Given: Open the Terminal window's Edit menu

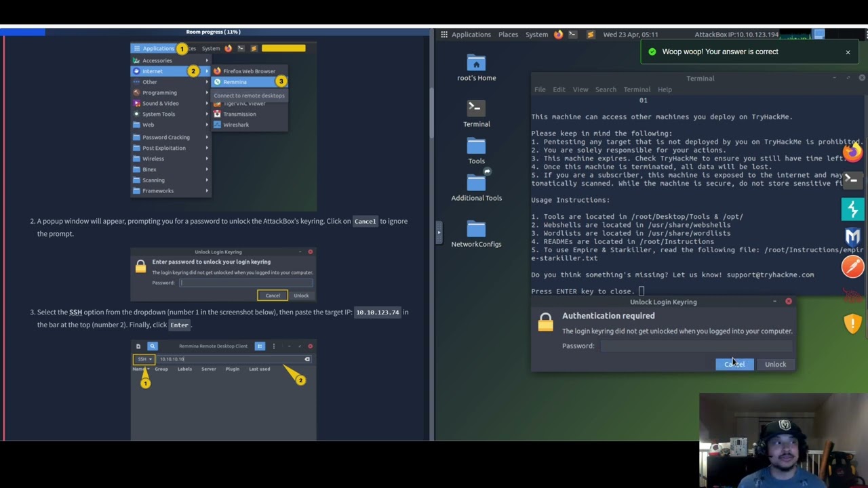Looking at the screenshot, I should (559, 89).
